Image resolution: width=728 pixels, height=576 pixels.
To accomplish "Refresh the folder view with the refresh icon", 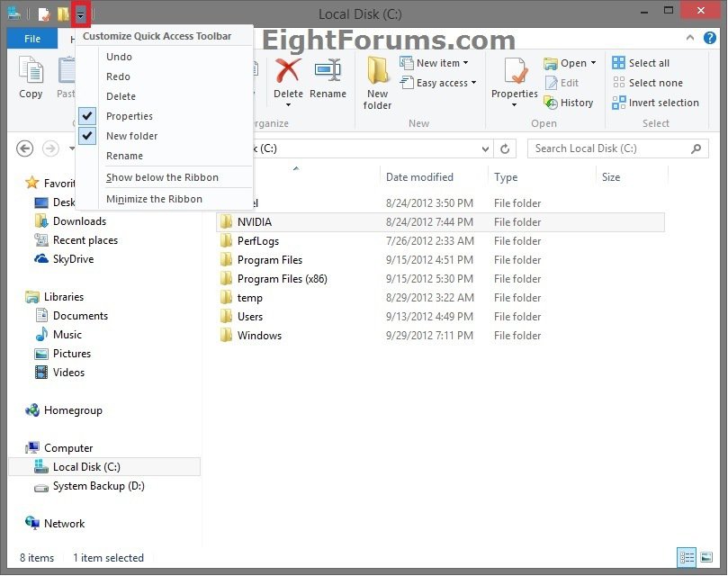I will tap(504, 148).
